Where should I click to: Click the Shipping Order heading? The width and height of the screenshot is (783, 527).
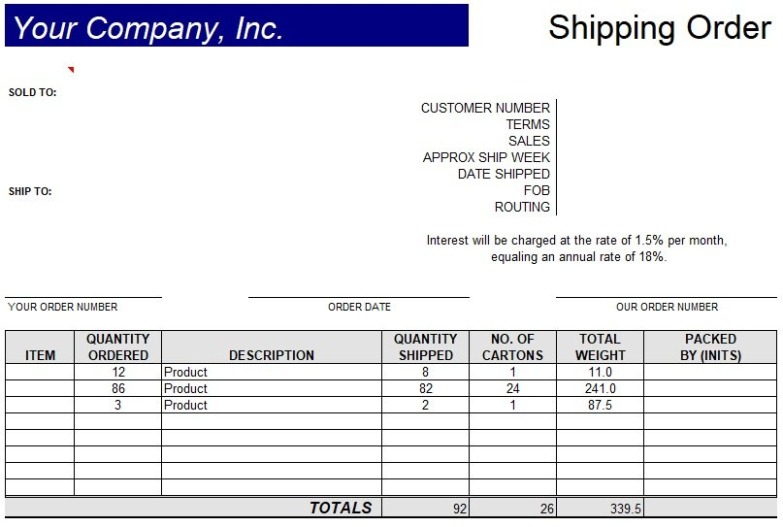(659, 28)
